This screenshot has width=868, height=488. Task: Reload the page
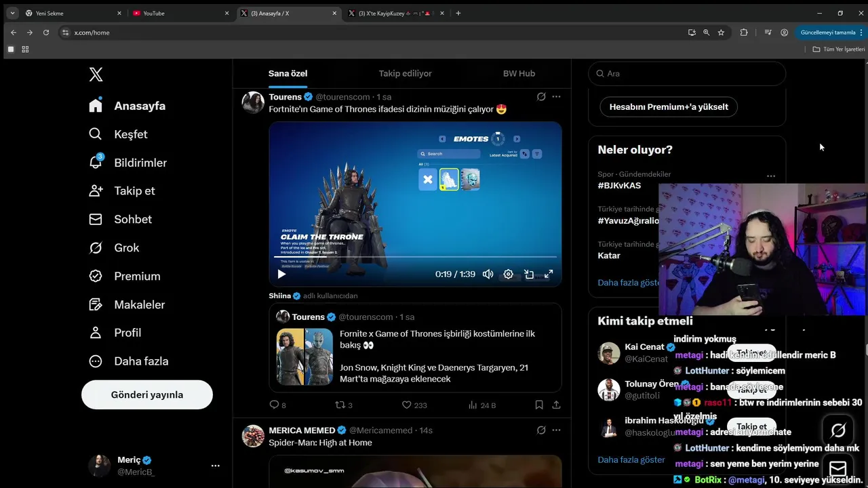coord(46,33)
